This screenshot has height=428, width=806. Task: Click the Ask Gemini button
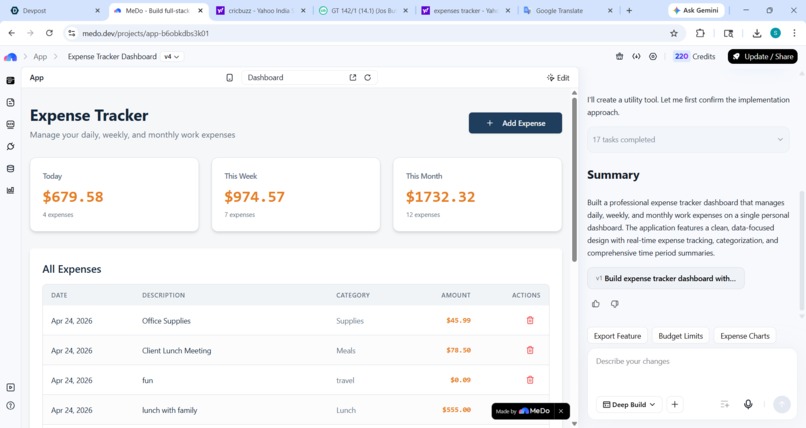[x=696, y=10]
